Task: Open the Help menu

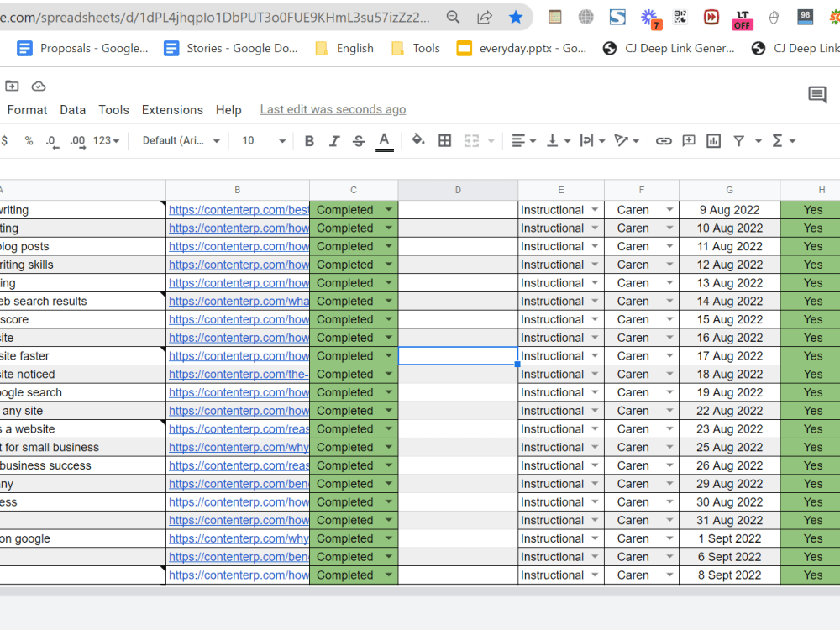Action: 228,110
